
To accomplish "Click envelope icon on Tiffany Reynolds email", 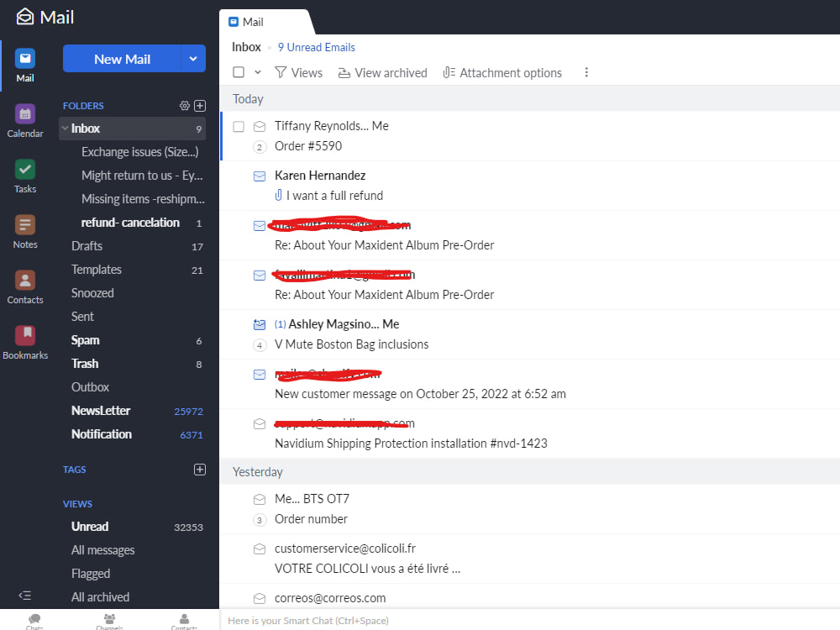I will [x=260, y=127].
